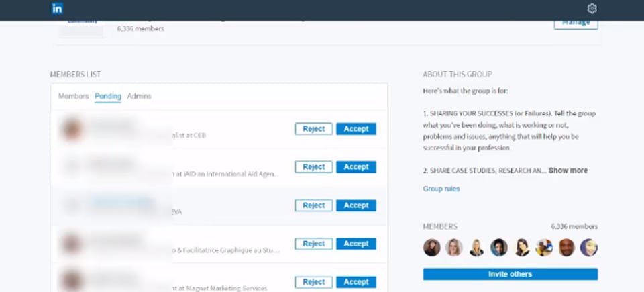
Task: Open the Group rules link
Action: (441, 189)
